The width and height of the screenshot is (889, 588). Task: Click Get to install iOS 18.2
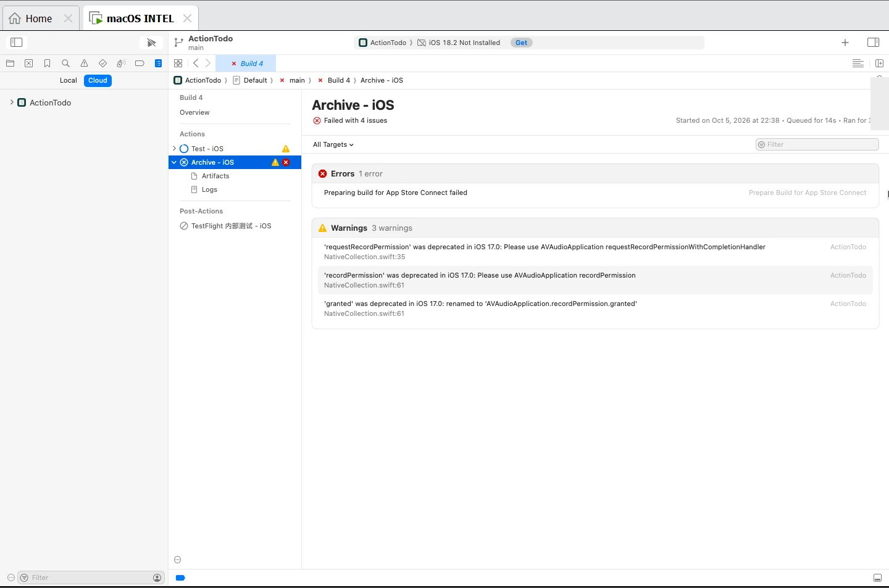tap(521, 43)
